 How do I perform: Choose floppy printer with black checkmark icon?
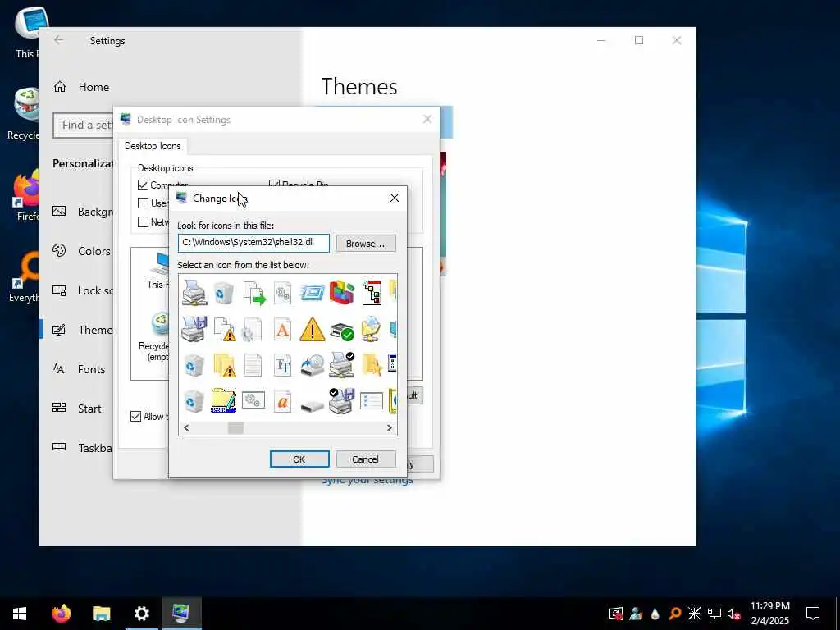[342, 400]
